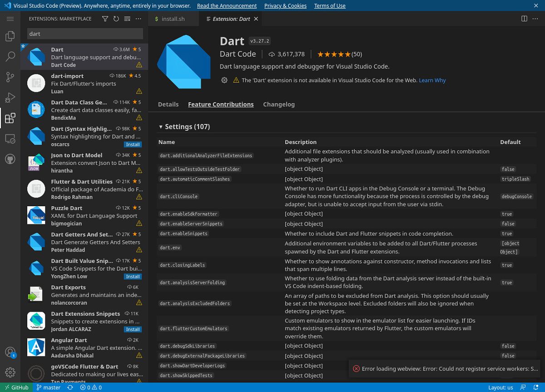Open the Manage gear in activity bar

10,372
